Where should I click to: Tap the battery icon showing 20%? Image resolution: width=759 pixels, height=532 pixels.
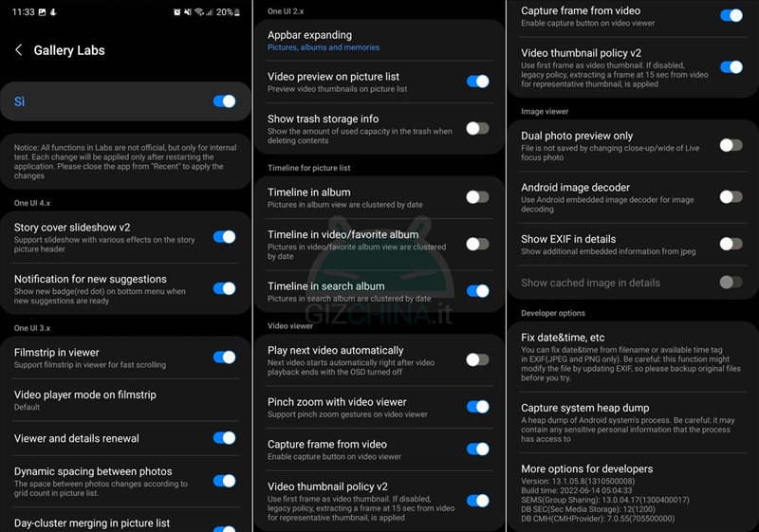(x=237, y=12)
